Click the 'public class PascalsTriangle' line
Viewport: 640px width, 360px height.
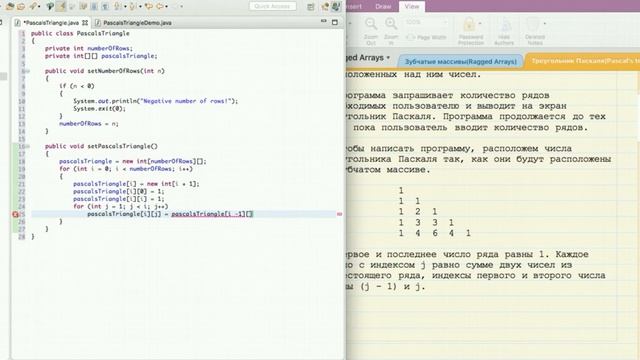(80, 33)
